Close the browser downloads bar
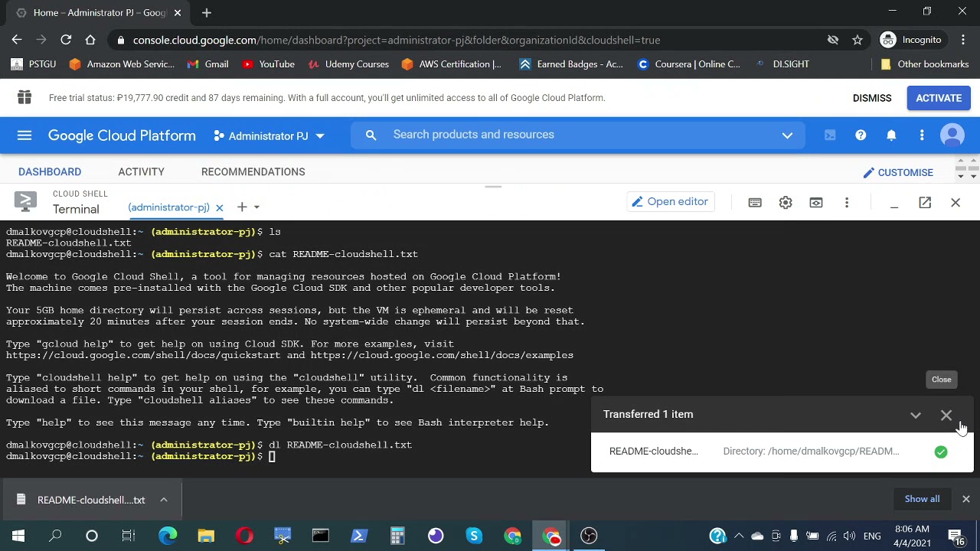980x551 pixels. coord(965,499)
